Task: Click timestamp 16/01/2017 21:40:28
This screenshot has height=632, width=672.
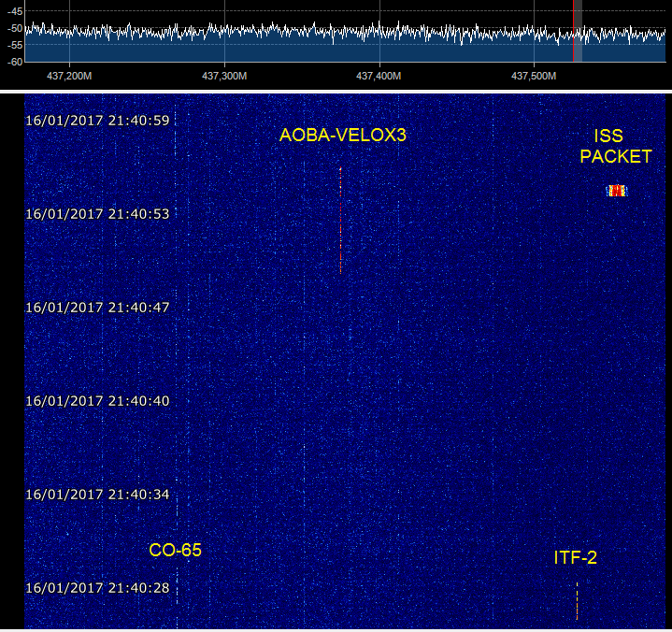Action: click(x=97, y=588)
